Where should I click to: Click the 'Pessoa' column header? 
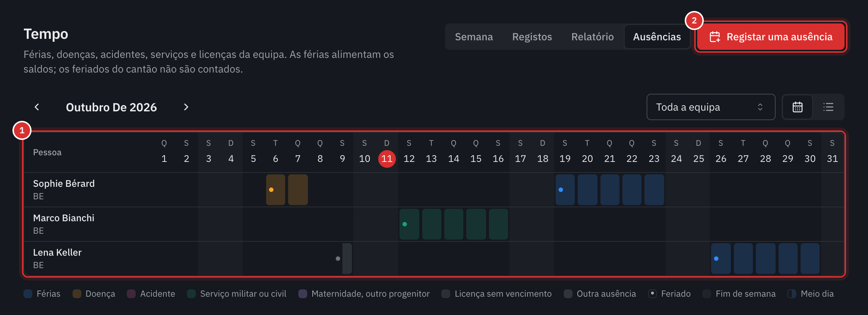point(47,152)
